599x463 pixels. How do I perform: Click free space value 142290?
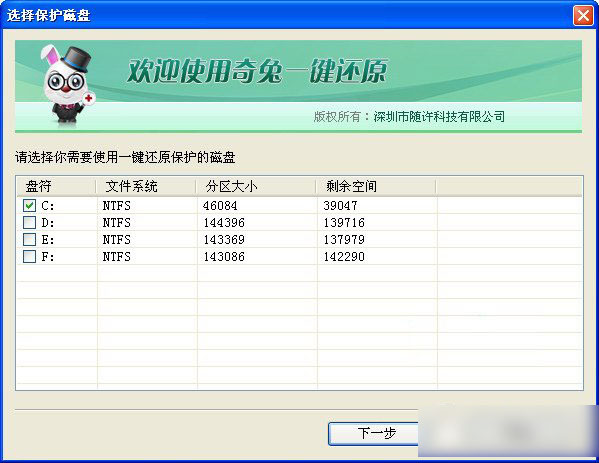pos(344,257)
